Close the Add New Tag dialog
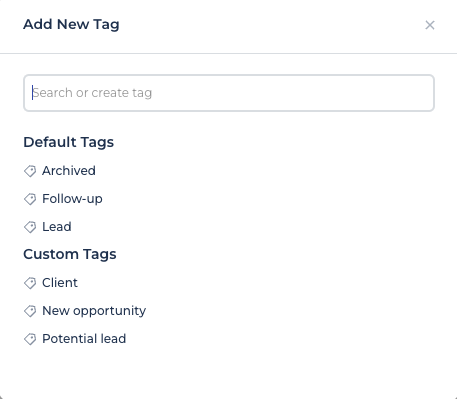This screenshot has height=399, width=457. (430, 25)
